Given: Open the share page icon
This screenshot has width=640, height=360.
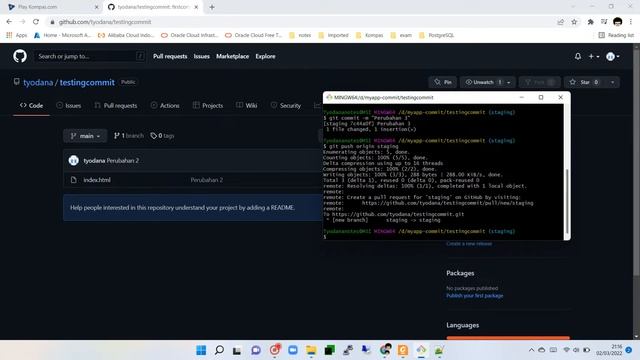Looking at the screenshot, I should (560, 22).
